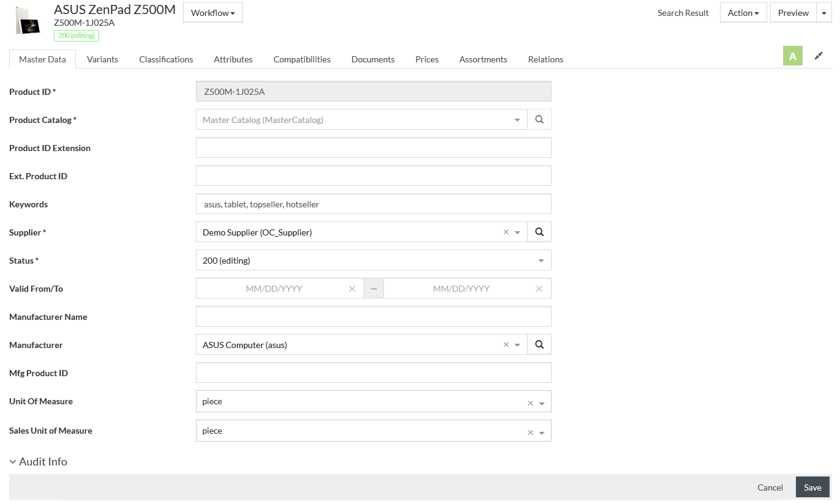Open the Product Catalog dropdown arrow
The width and height of the screenshot is (840, 504).
pyautogui.click(x=517, y=120)
